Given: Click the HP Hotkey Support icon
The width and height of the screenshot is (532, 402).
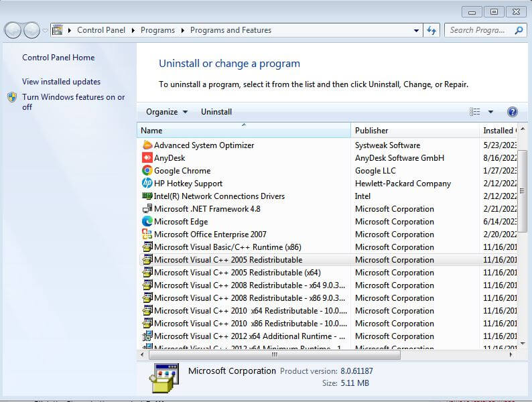Looking at the screenshot, I should point(147,183).
